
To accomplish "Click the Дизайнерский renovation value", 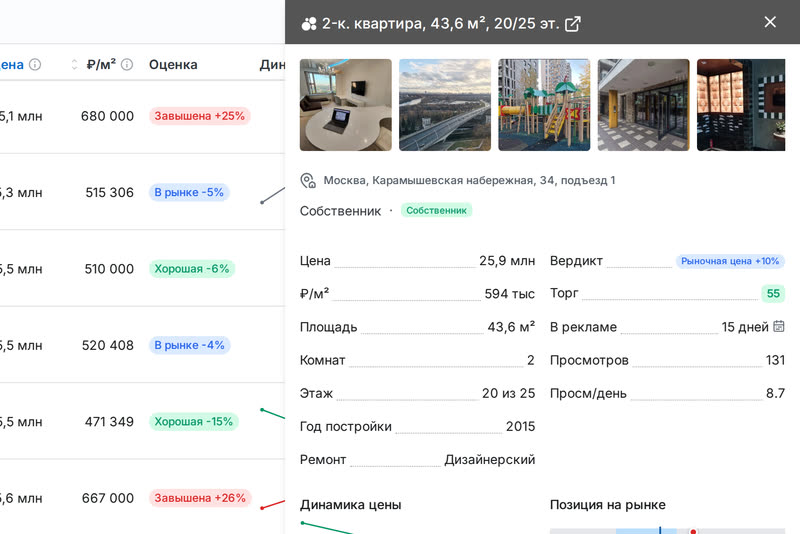I will coord(489,460).
